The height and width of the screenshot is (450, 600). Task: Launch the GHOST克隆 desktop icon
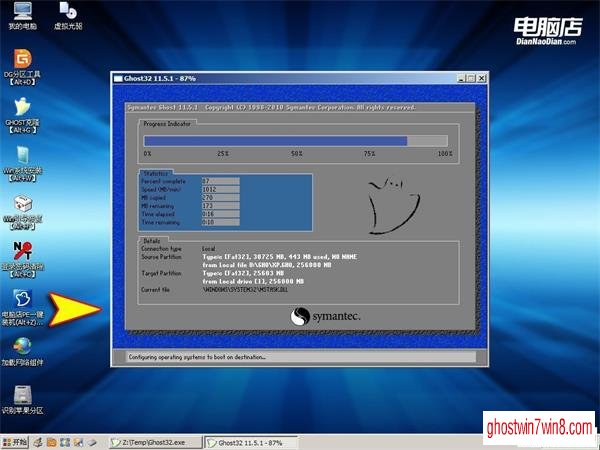(22, 115)
